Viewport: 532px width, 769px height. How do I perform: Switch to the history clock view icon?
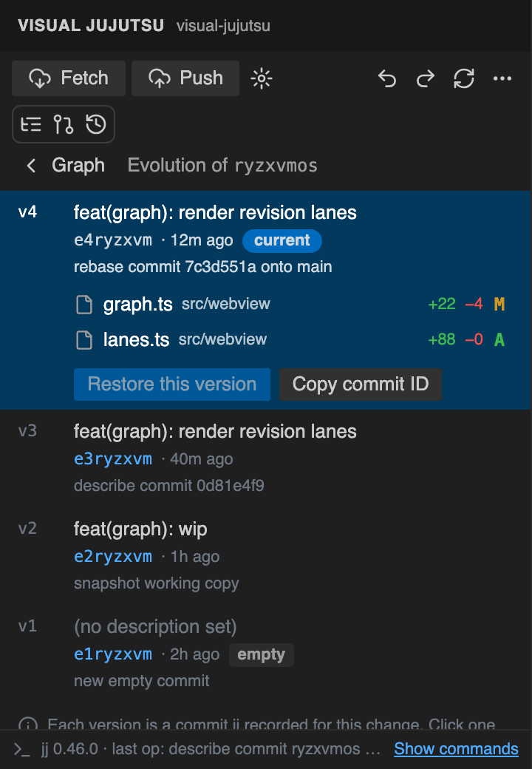coord(96,124)
